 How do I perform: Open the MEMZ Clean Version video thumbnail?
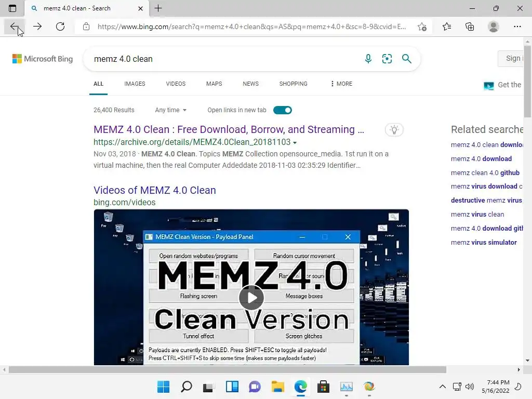point(251,287)
